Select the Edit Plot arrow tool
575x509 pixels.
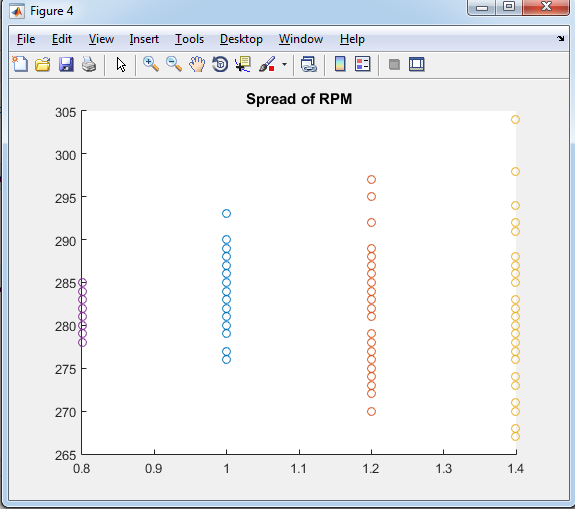(x=121, y=65)
